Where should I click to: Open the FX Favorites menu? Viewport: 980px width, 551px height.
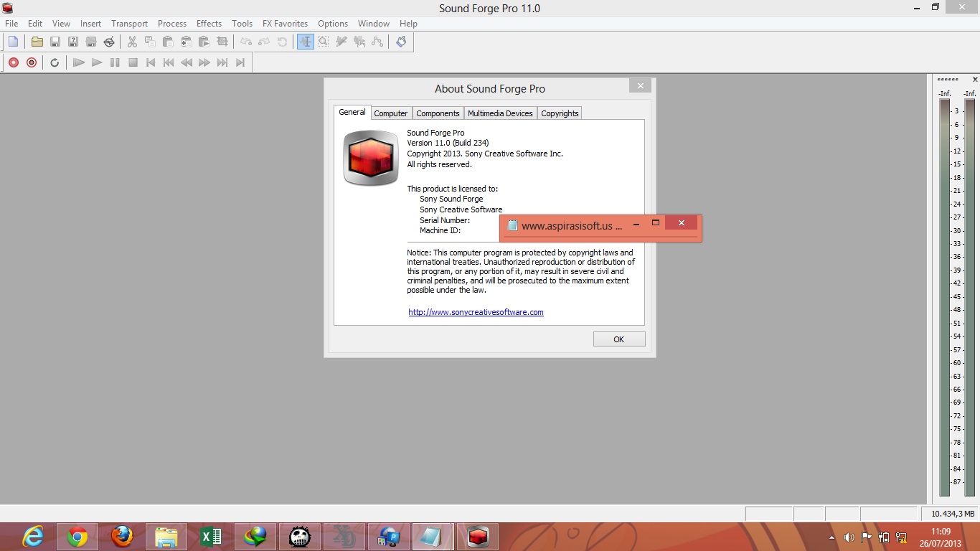(x=285, y=24)
